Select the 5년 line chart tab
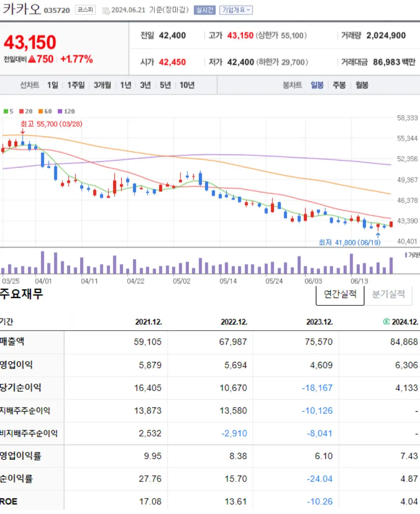Viewport: 420px width, 514px height. (x=165, y=85)
